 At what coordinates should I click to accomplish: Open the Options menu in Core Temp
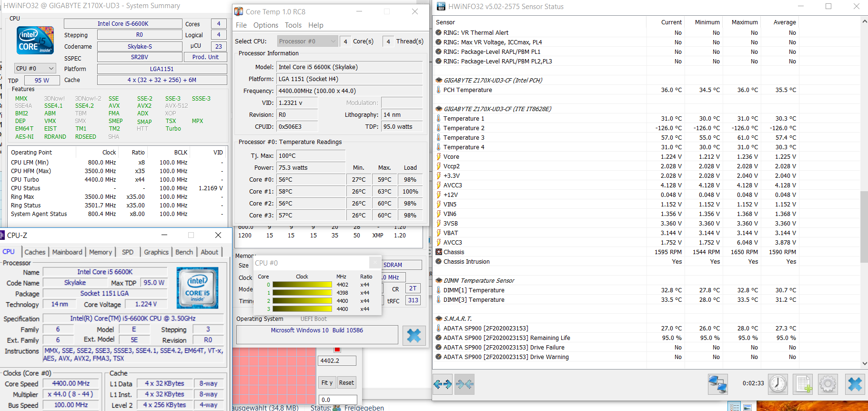point(265,25)
